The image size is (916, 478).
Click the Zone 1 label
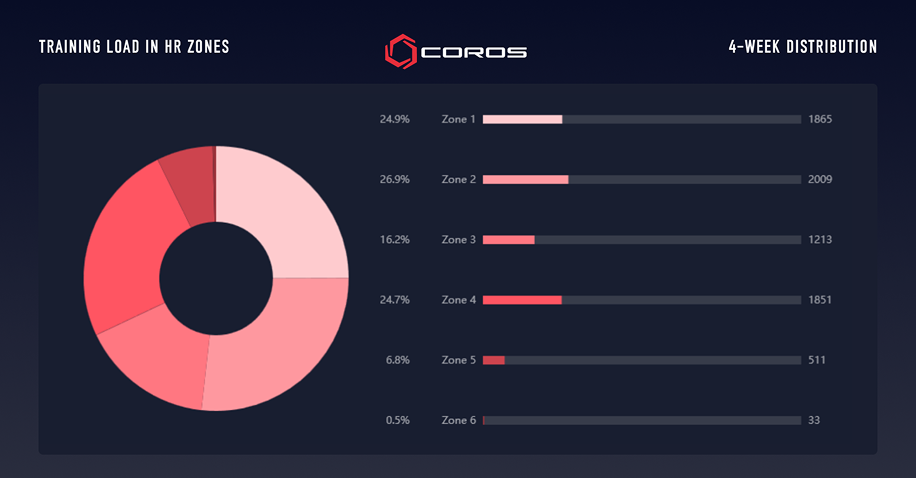click(459, 119)
